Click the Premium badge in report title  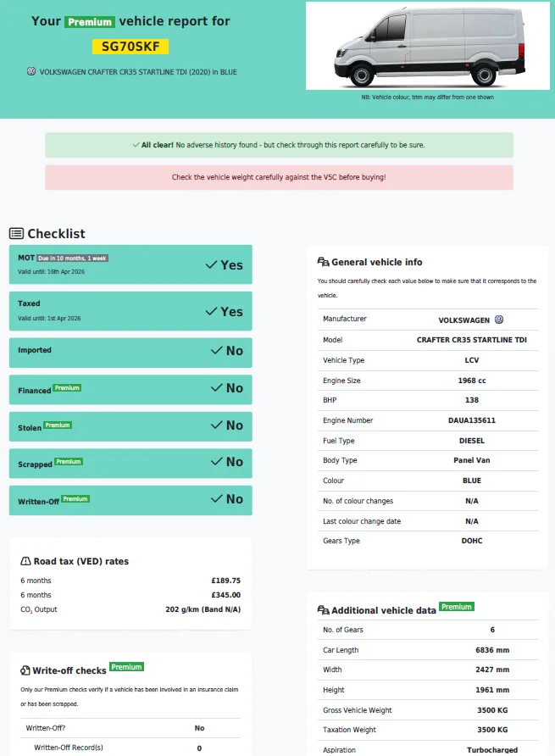tap(90, 22)
